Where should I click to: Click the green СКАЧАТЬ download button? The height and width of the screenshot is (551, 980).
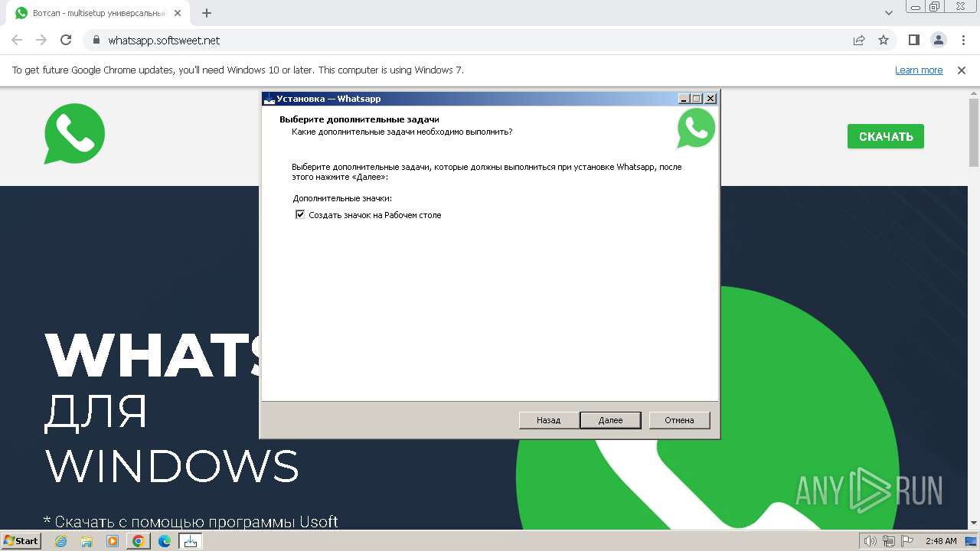[x=886, y=136]
